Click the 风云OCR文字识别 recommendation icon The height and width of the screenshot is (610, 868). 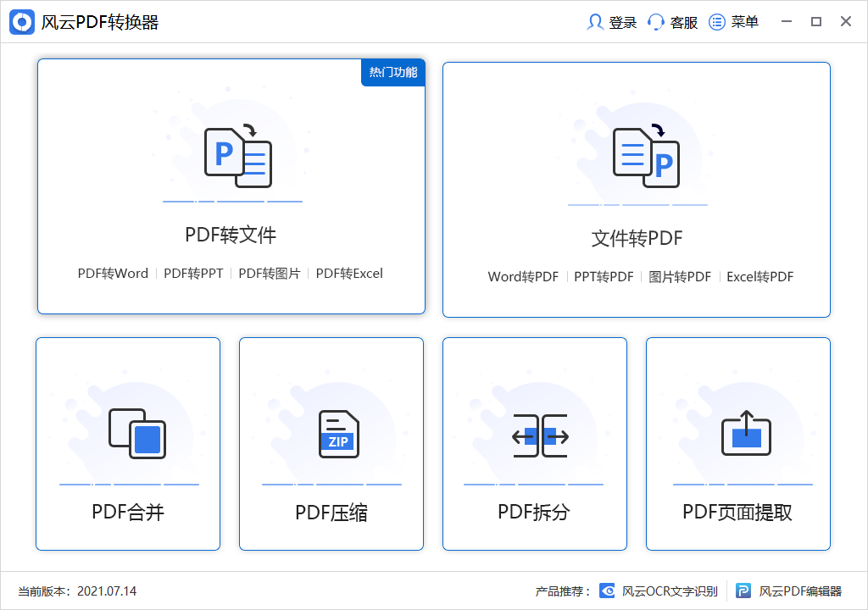pos(607,591)
